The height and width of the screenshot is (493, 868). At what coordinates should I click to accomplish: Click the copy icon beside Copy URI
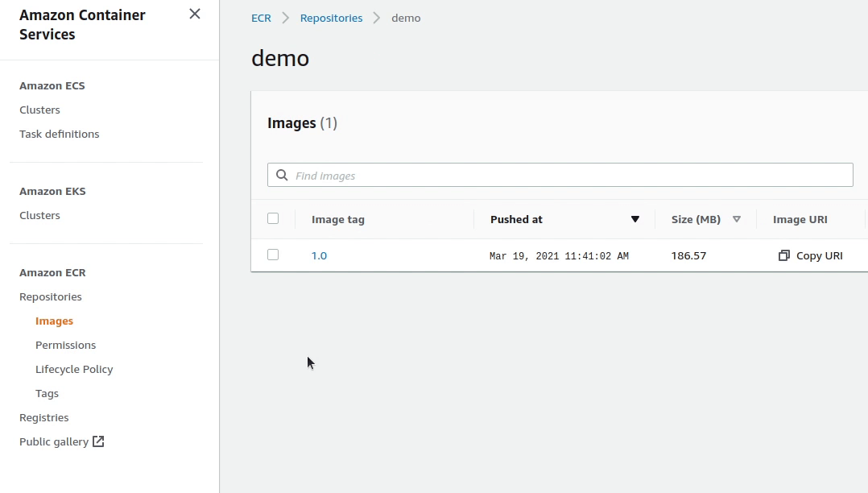coord(783,255)
